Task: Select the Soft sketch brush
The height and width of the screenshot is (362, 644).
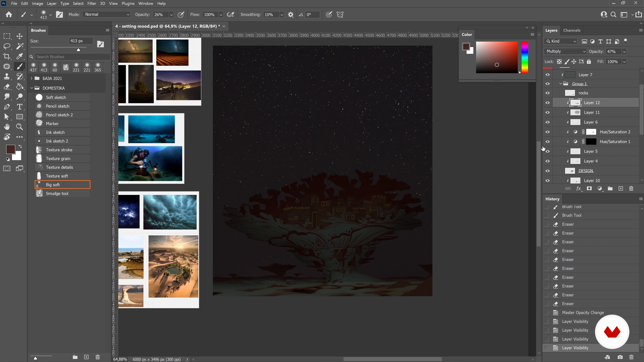Action: 63,97
